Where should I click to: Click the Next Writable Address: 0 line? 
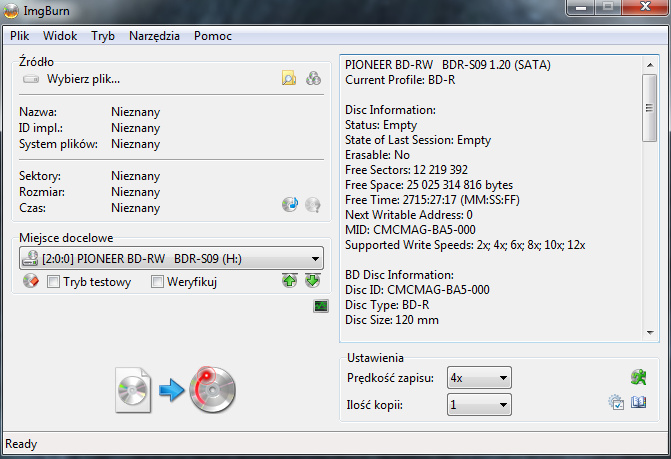pyautogui.click(x=409, y=215)
